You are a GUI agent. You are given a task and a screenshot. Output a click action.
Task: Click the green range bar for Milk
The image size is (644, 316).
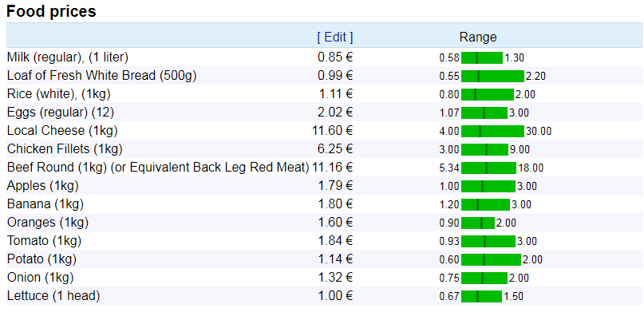coord(482,58)
